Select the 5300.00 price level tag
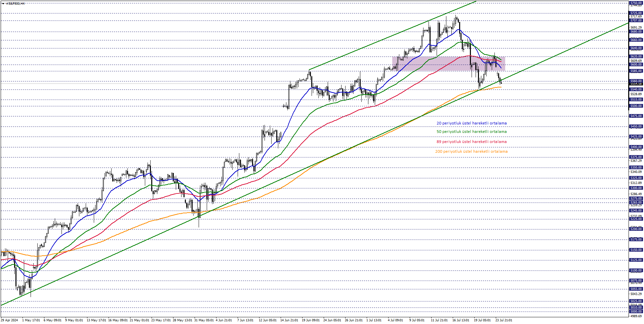644x324 pixels. (x=636, y=188)
